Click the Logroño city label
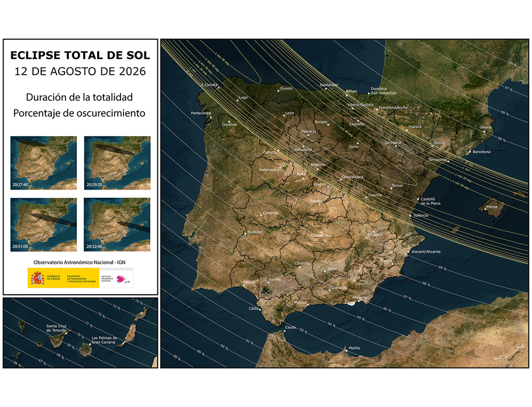The image size is (532, 407). click(357, 124)
